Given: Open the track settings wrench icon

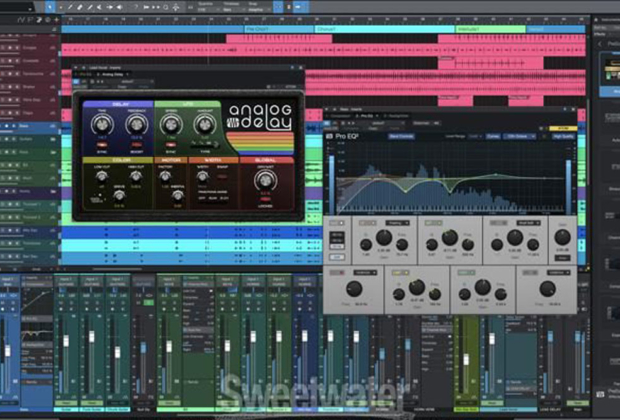Looking at the screenshot, I should [x=39, y=19].
